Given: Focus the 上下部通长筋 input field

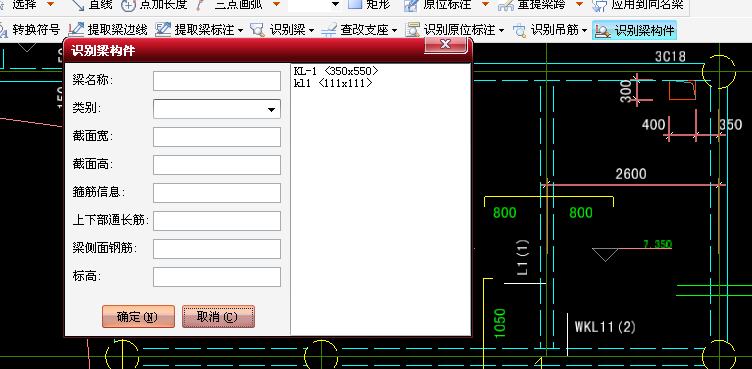Looking at the screenshot, I should click(x=217, y=221).
